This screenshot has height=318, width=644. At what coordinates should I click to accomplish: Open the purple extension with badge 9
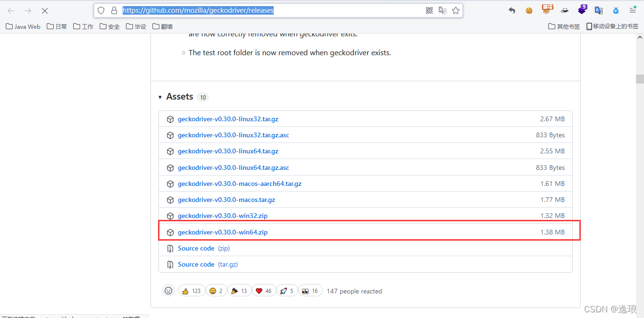pos(582,9)
